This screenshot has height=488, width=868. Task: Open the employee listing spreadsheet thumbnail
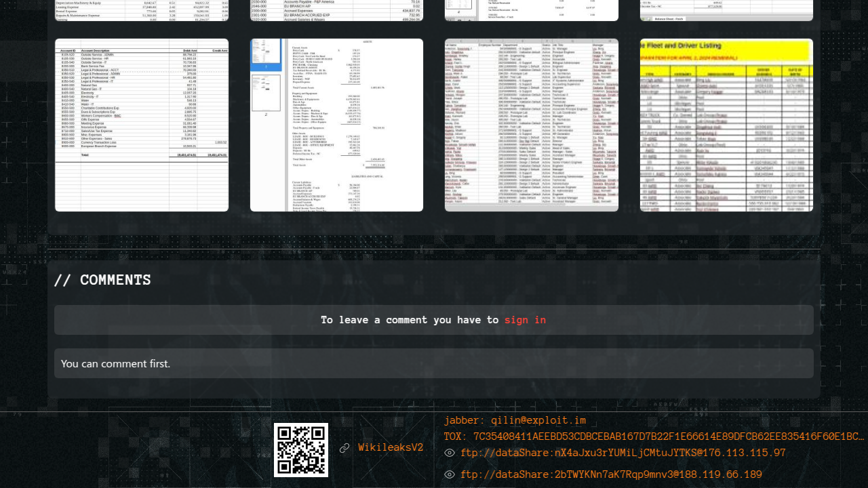click(x=532, y=125)
